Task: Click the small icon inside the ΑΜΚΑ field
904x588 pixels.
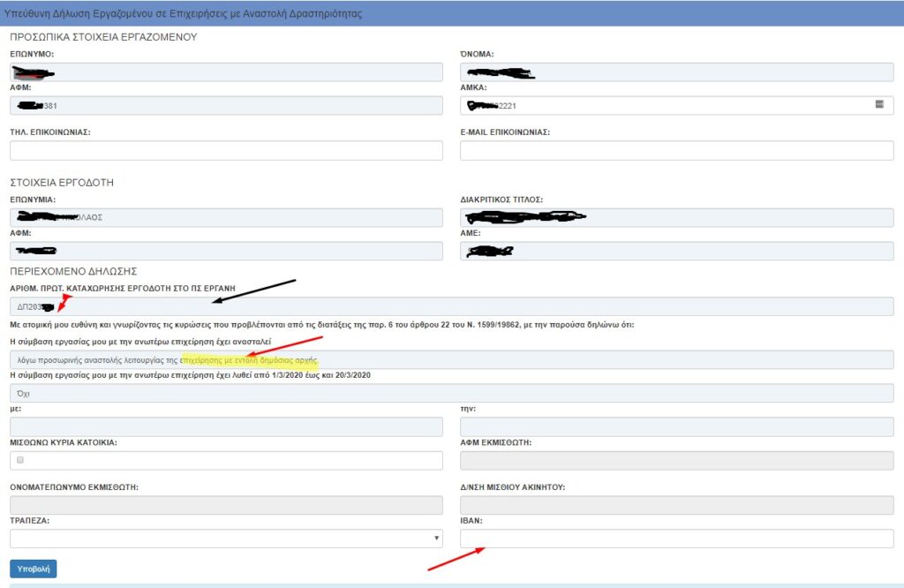Action: [x=879, y=104]
